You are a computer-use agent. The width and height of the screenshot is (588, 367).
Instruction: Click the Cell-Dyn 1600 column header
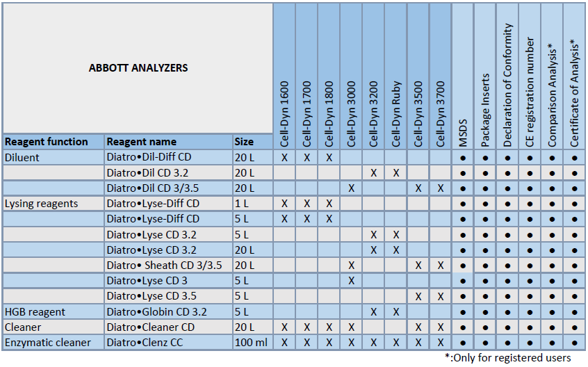[x=285, y=76]
